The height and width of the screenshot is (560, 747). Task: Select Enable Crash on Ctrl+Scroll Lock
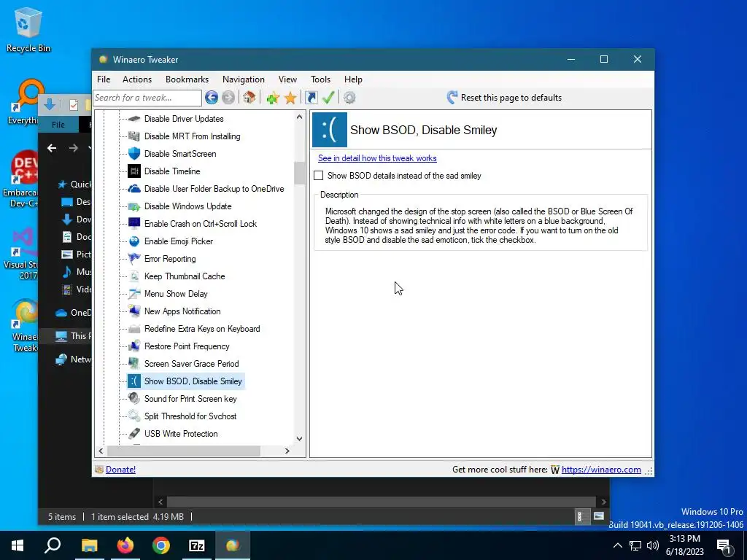click(201, 224)
